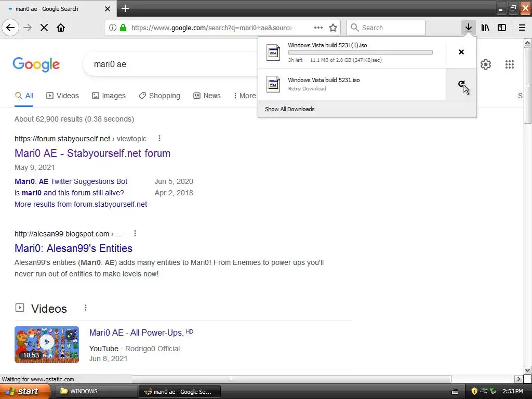Viewport: 532px width, 399px height.
Task: Click the Windows Vista build 5231(1).iso download entry
Action: coord(352,52)
